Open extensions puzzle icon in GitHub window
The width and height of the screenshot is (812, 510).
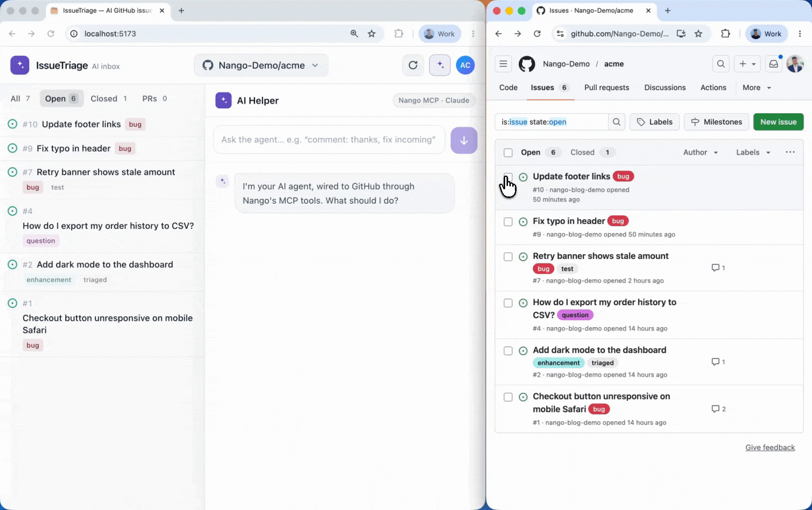pyautogui.click(x=726, y=34)
